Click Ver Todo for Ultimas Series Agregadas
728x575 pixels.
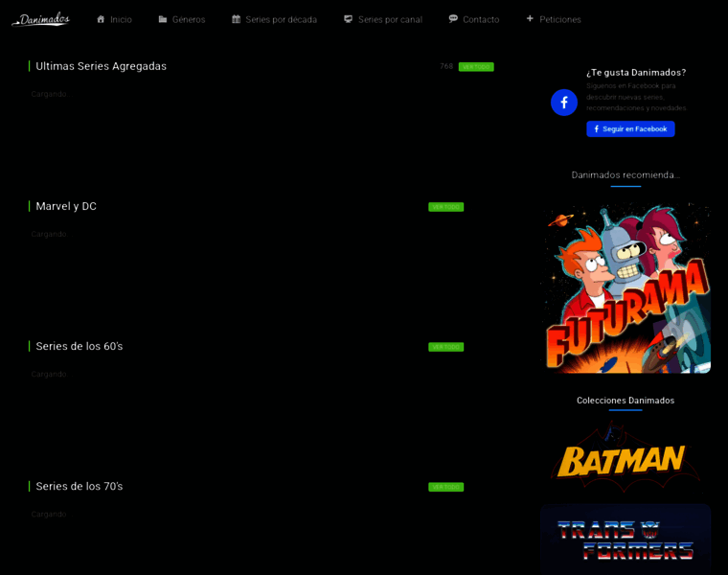476,67
